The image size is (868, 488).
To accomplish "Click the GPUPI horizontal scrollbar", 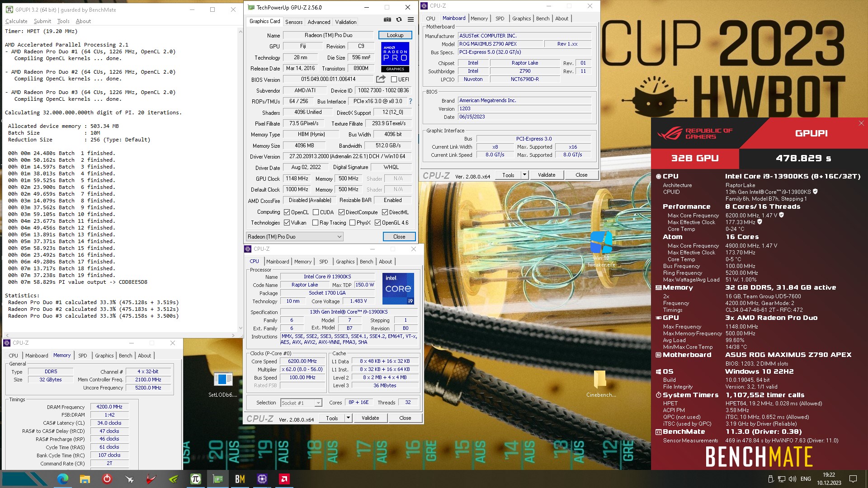I will tap(120, 335).
